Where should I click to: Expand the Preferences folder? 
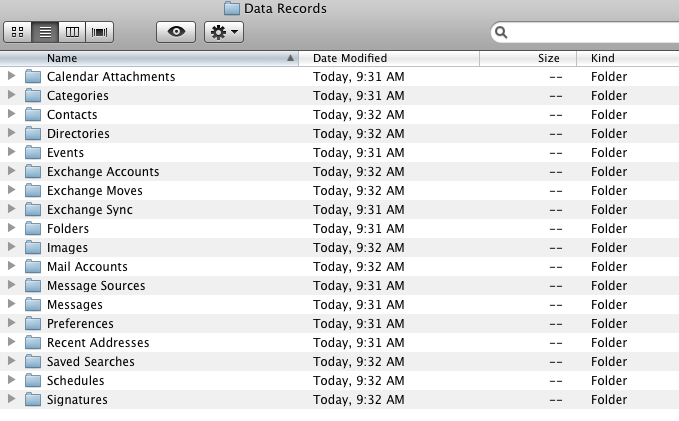tap(12, 324)
